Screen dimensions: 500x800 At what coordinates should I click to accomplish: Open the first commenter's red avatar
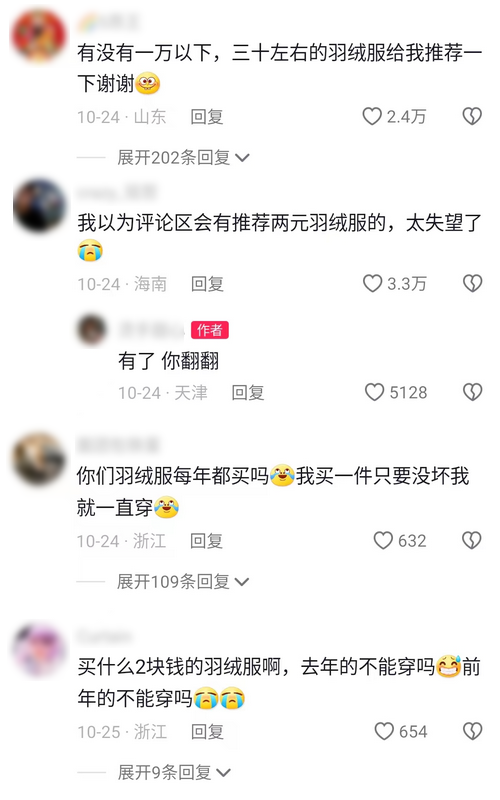click(x=39, y=36)
